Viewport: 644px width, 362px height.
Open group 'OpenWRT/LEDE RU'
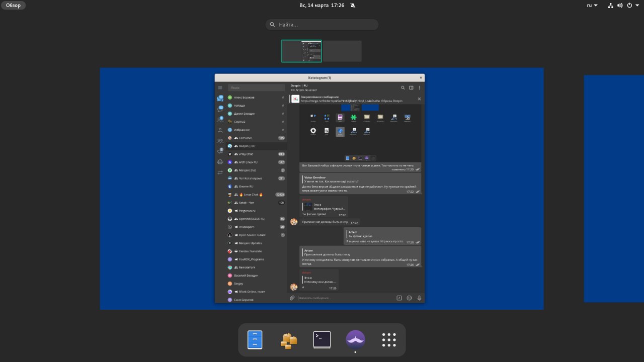point(256,219)
